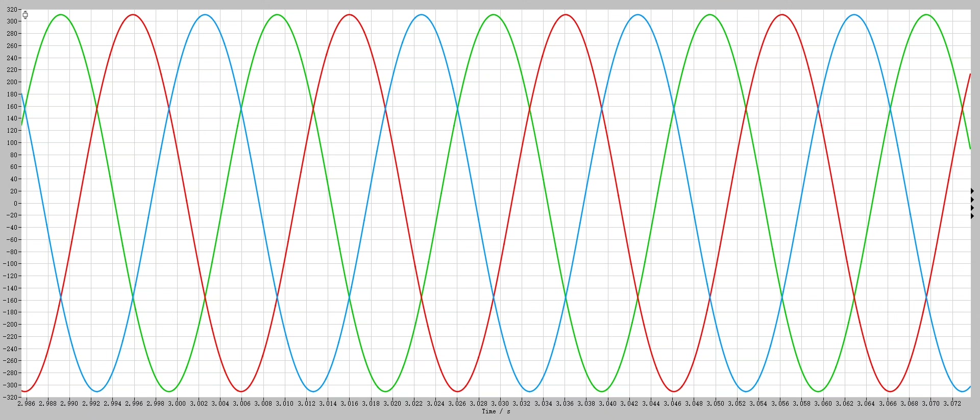Click the time tick 3.060
The image size is (980, 420).
click(823, 403)
